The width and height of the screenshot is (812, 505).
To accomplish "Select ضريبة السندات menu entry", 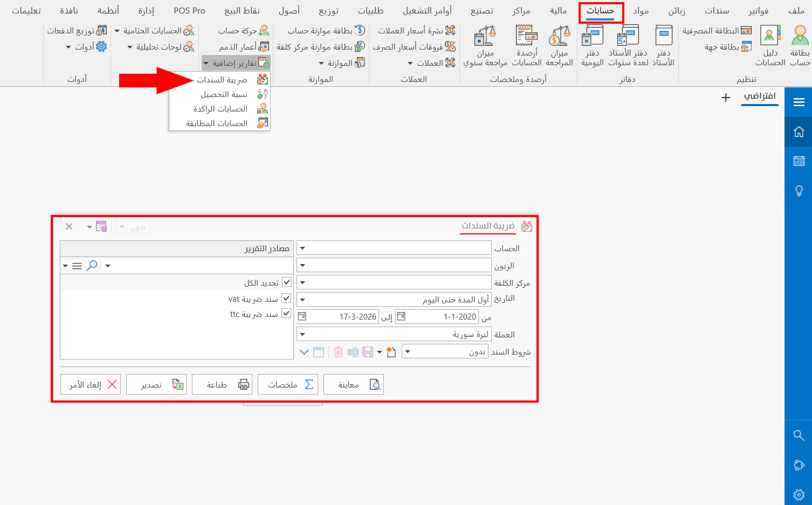I will tap(219, 80).
